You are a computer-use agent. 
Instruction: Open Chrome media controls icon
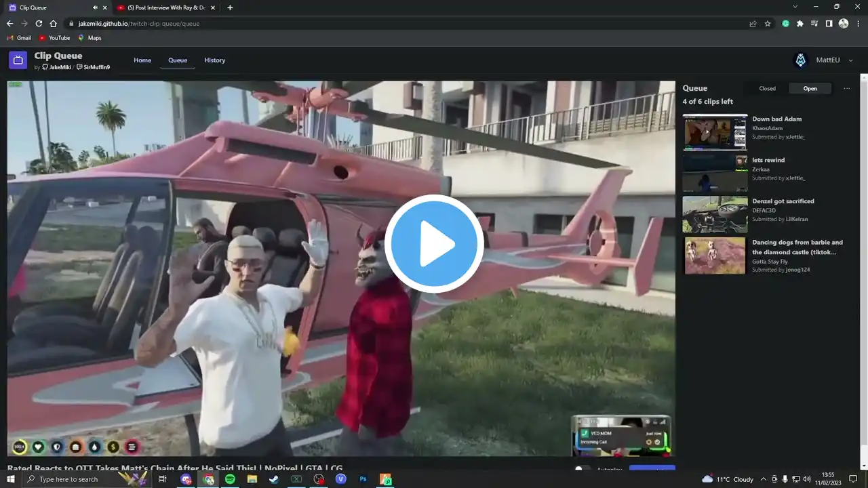coord(814,23)
